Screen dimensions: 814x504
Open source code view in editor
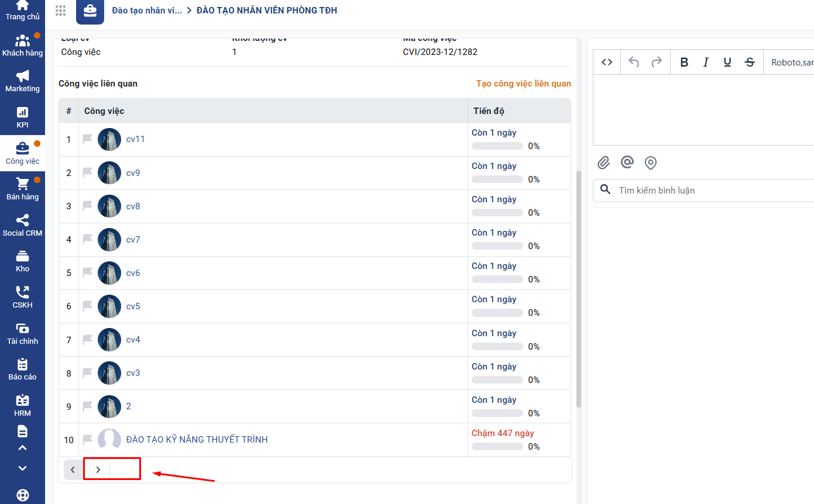(607, 62)
